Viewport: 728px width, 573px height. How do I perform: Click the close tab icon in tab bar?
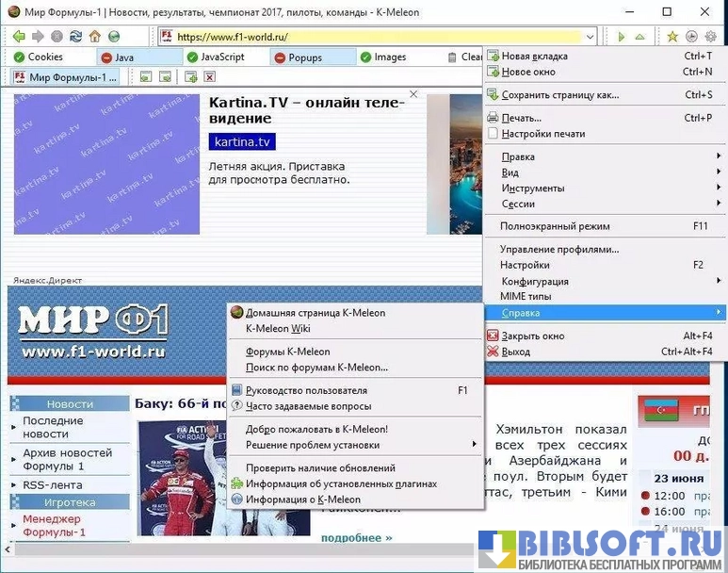208,77
